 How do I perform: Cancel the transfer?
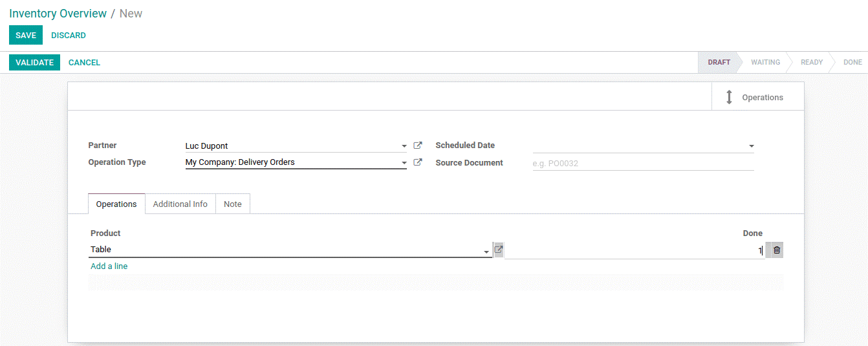point(84,63)
